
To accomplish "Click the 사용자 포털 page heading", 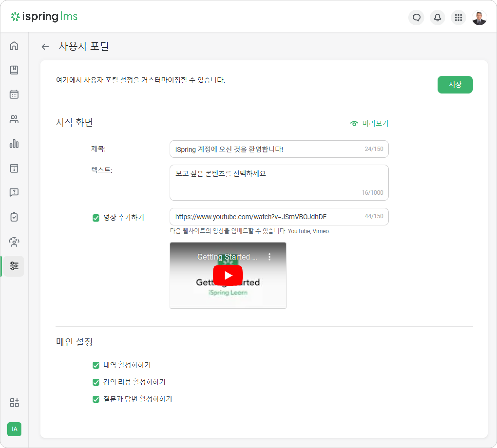I will coord(84,46).
